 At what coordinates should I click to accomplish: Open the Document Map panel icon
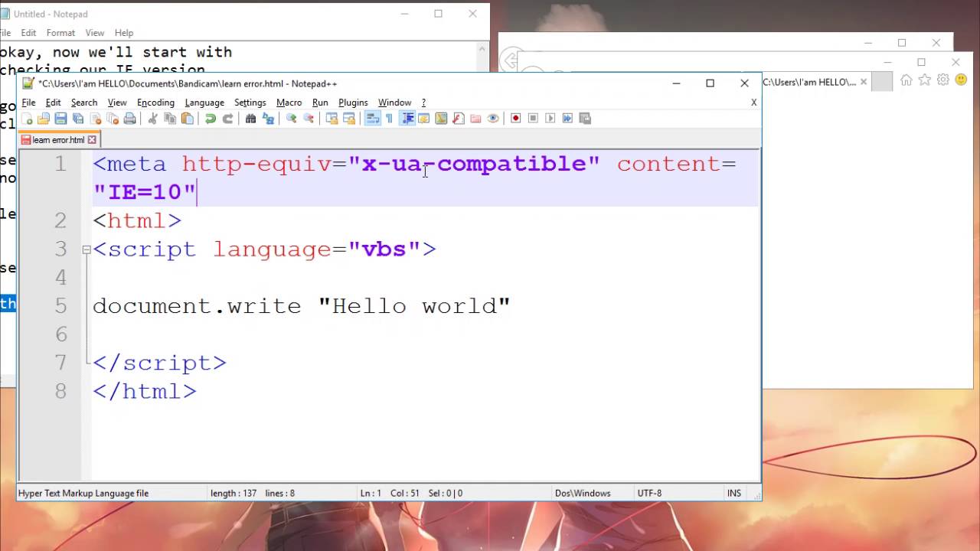pyautogui.click(x=441, y=119)
